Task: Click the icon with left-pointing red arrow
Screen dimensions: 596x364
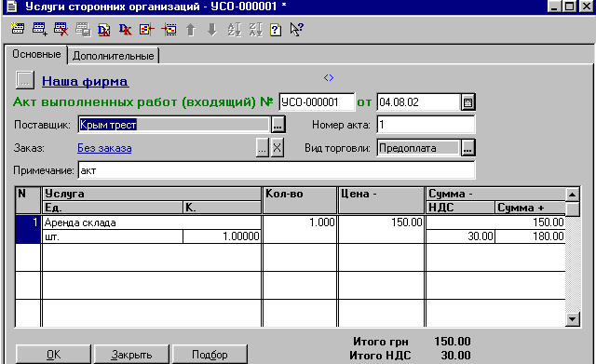Action: [147, 29]
